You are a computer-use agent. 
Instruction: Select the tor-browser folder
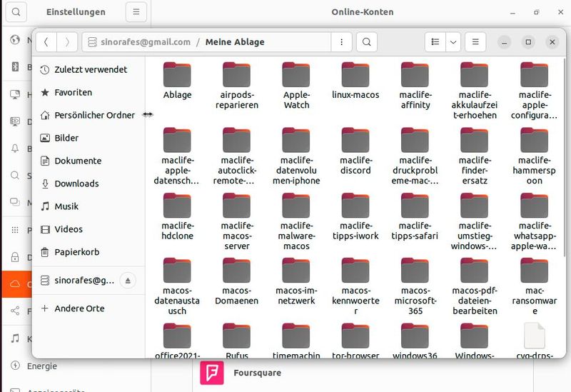coord(355,341)
